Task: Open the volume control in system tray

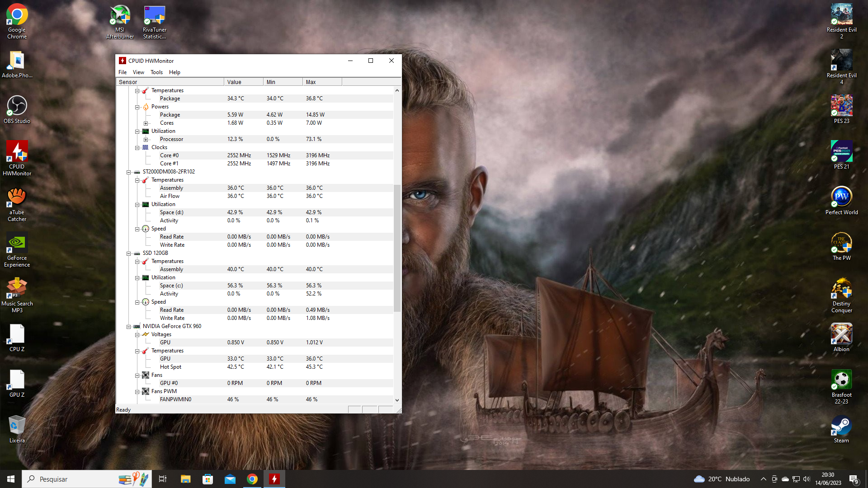Action: point(807,479)
